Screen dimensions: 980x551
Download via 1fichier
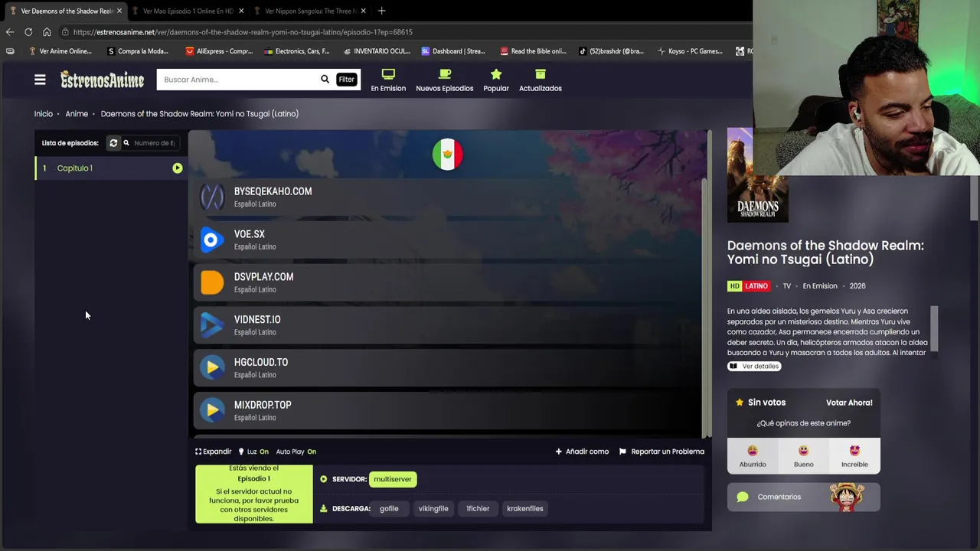click(478, 508)
